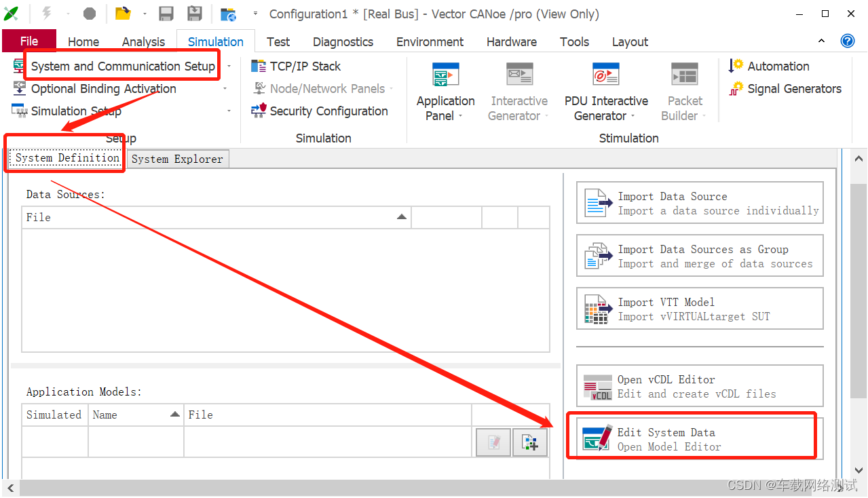Click the horizontal scrollbar left arrow

(11, 487)
